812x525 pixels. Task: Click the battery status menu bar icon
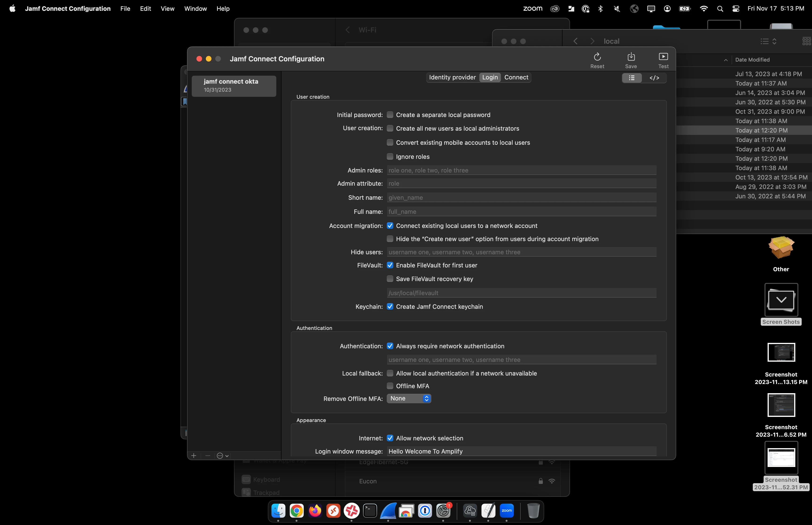click(x=685, y=8)
